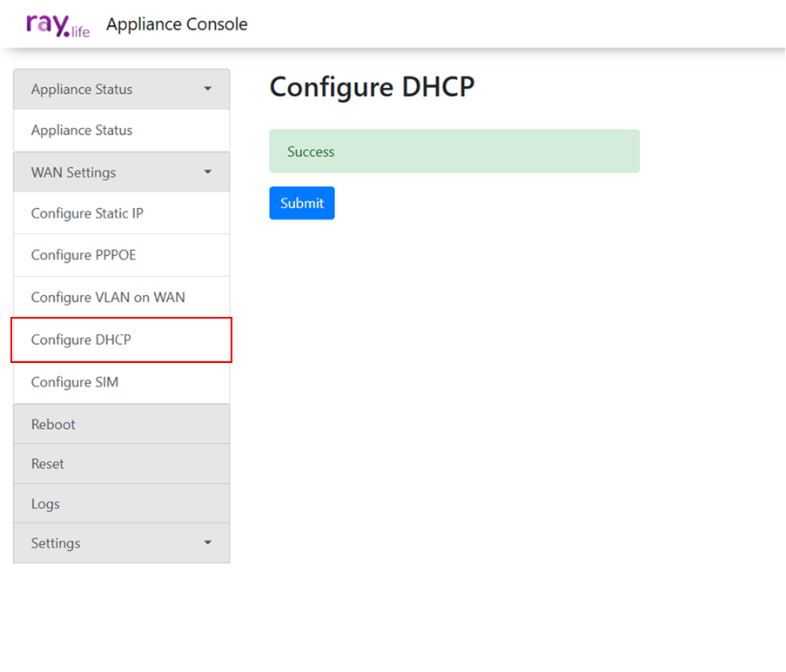Image resolution: width=786 pixels, height=672 pixels.
Task: Go to Configure PPPOE
Action: pos(84,255)
